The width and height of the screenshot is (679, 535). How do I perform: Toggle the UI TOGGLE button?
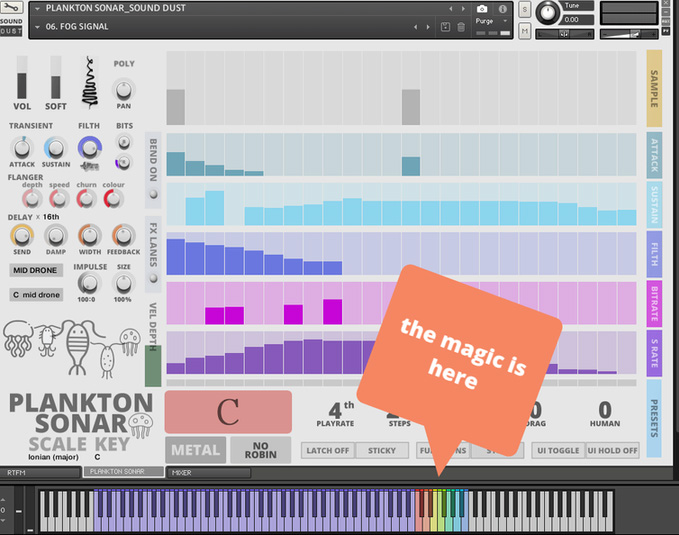[558, 451]
